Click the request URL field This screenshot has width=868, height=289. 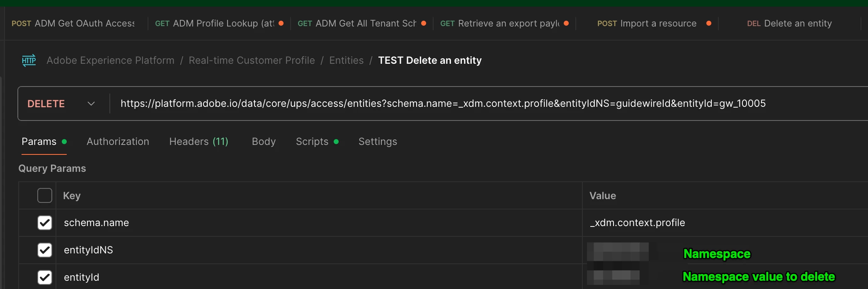pos(443,104)
